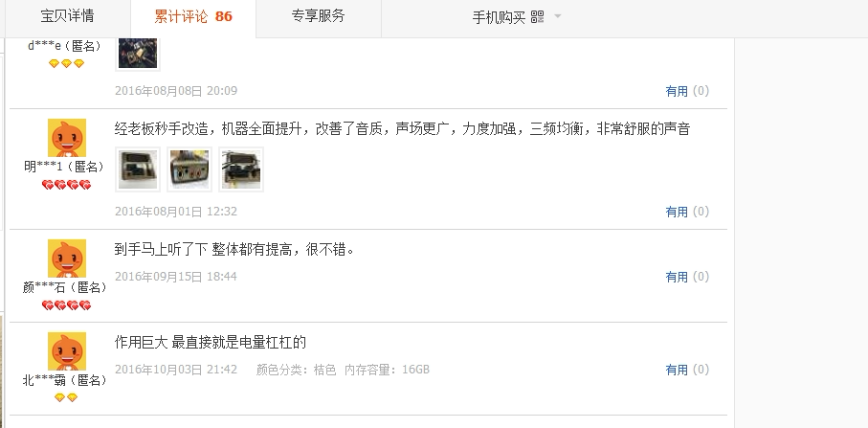868x428 pixels.
Task: Open third photo in 明***1's review
Action: [241, 169]
